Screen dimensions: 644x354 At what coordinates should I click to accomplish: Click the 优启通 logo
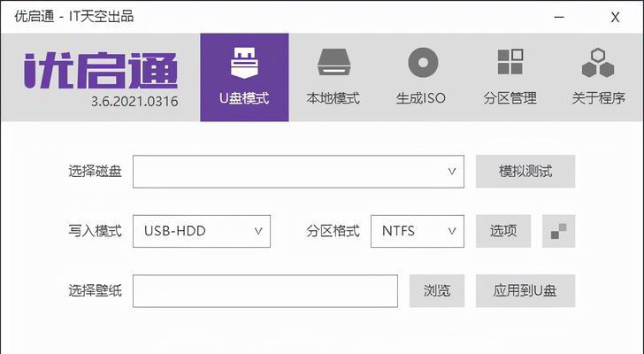101,70
